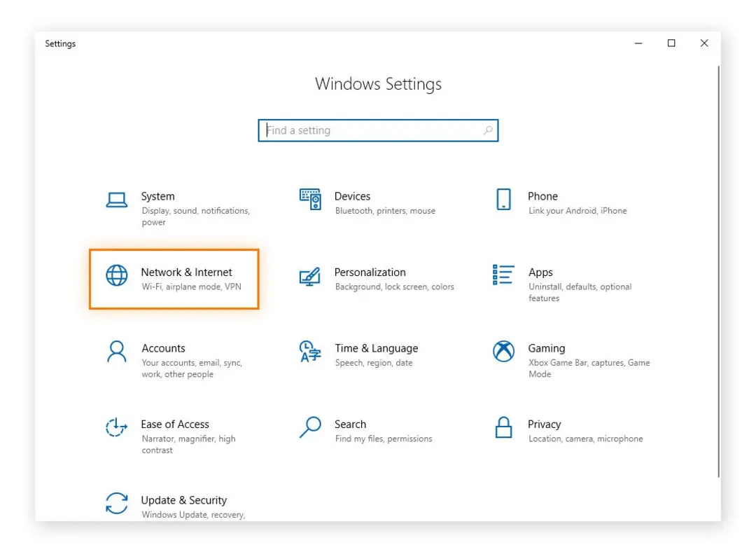756x552 pixels.
Task: Click 'Location, camera, microphone' description
Action: (x=586, y=439)
